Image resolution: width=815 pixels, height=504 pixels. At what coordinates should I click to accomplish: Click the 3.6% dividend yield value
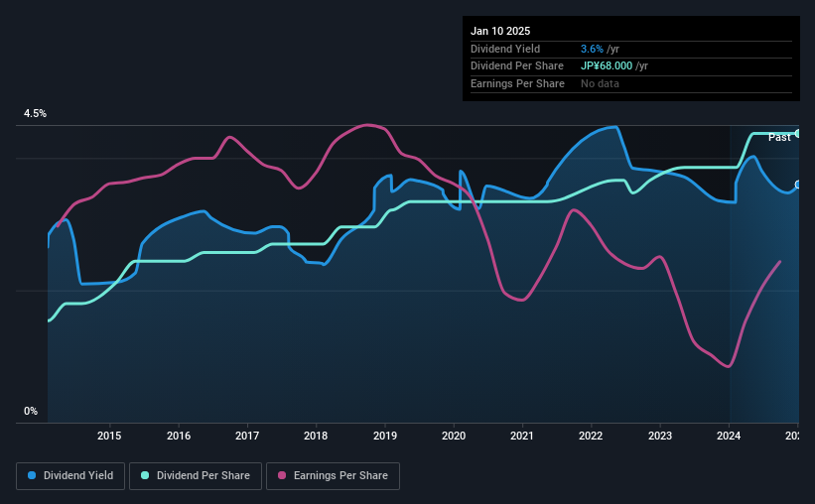[x=592, y=49]
